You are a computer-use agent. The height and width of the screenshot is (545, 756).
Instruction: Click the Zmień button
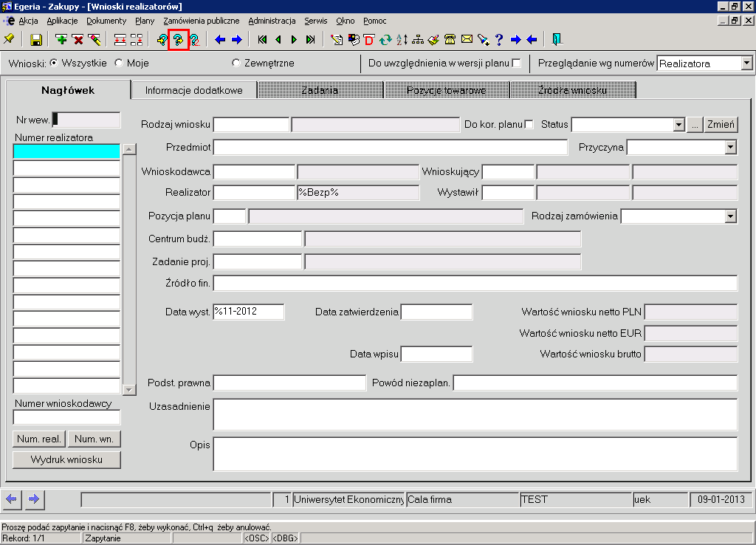click(721, 124)
